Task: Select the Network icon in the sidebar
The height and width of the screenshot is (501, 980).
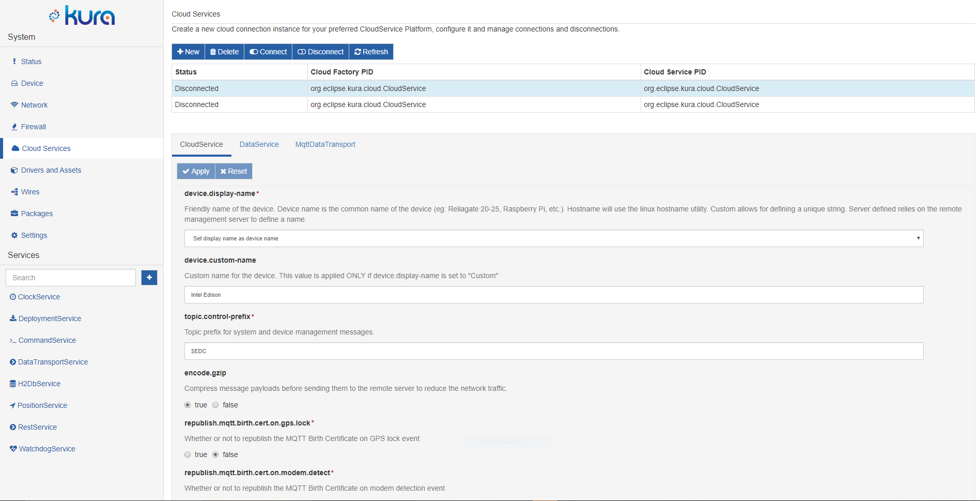Action: coord(14,104)
